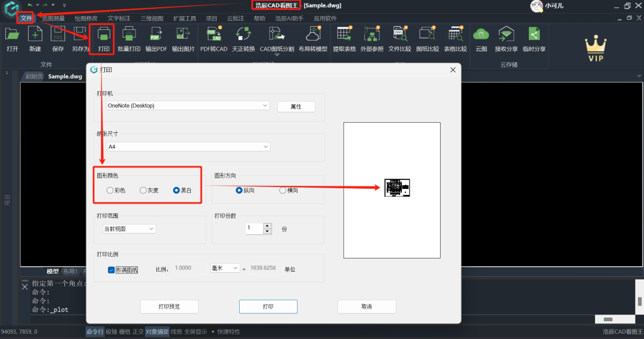Select the 彩色 color radio button
The height and width of the screenshot is (339, 644).
(110, 190)
